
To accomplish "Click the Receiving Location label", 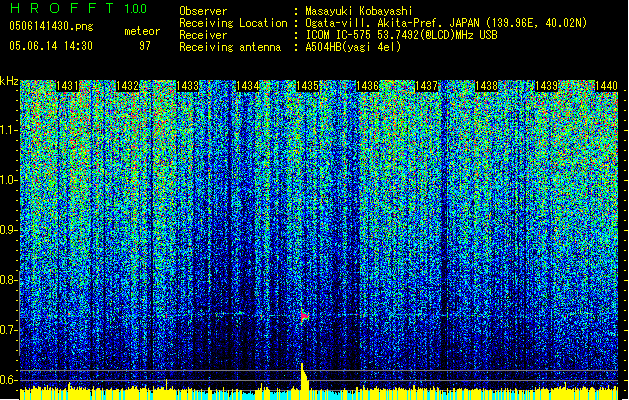I will (x=233, y=23).
